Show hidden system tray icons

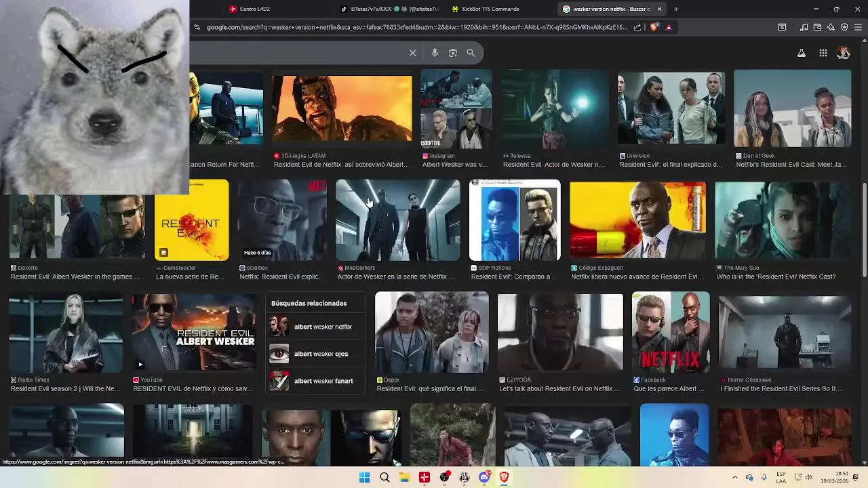pyautogui.click(x=734, y=477)
